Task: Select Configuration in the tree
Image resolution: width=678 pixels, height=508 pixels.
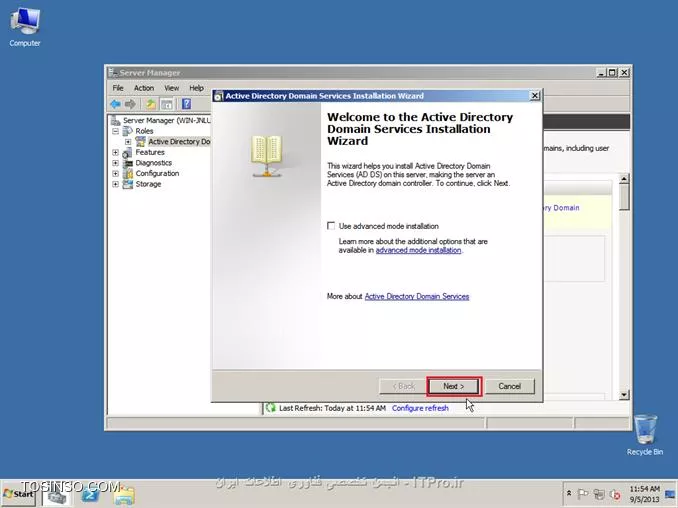Action: tap(157, 173)
